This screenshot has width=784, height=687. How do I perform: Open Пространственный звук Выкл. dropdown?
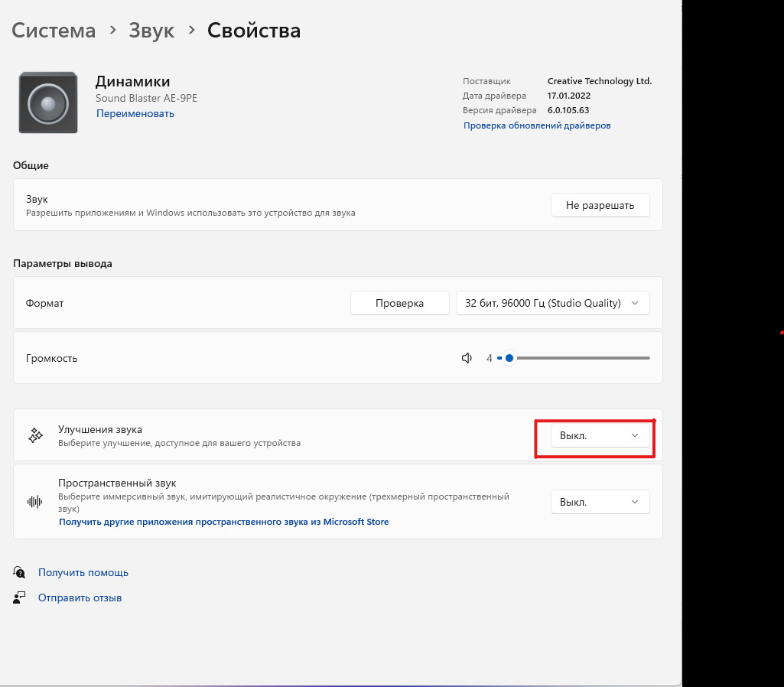600,502
